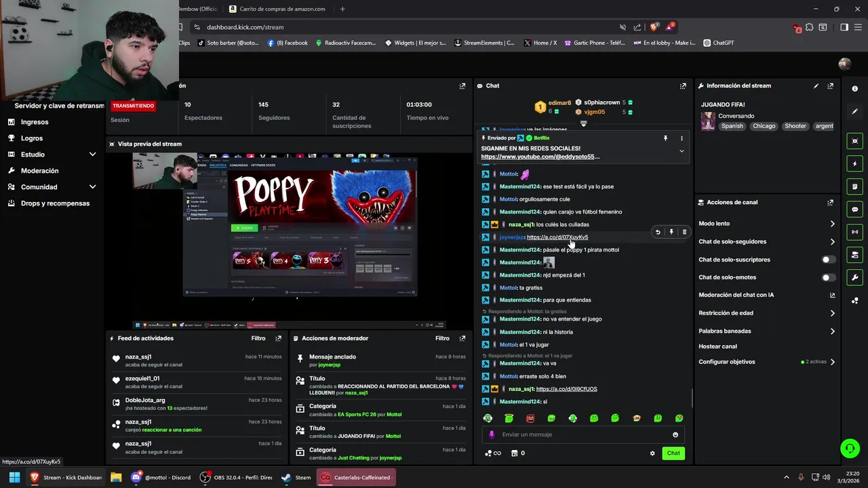This screenshot has width=868, height=488.
Task: Toggle the stream preview widget icon
Action: coord(854,141)
